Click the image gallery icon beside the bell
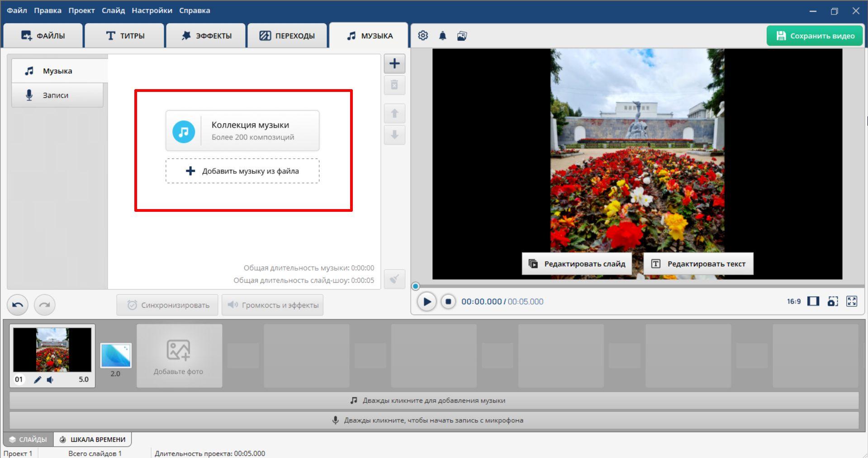This screenshot has width=868, height=458. (462, 36)
